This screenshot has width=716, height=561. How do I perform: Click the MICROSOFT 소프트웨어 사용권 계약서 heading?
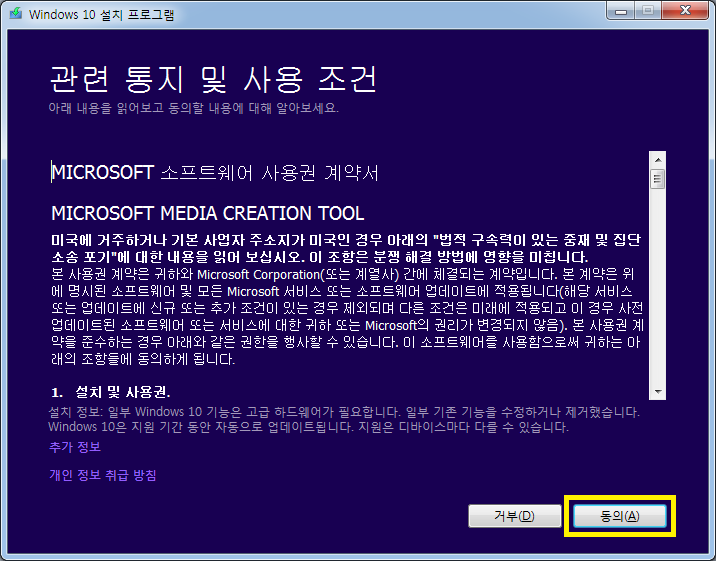(215, 173)
